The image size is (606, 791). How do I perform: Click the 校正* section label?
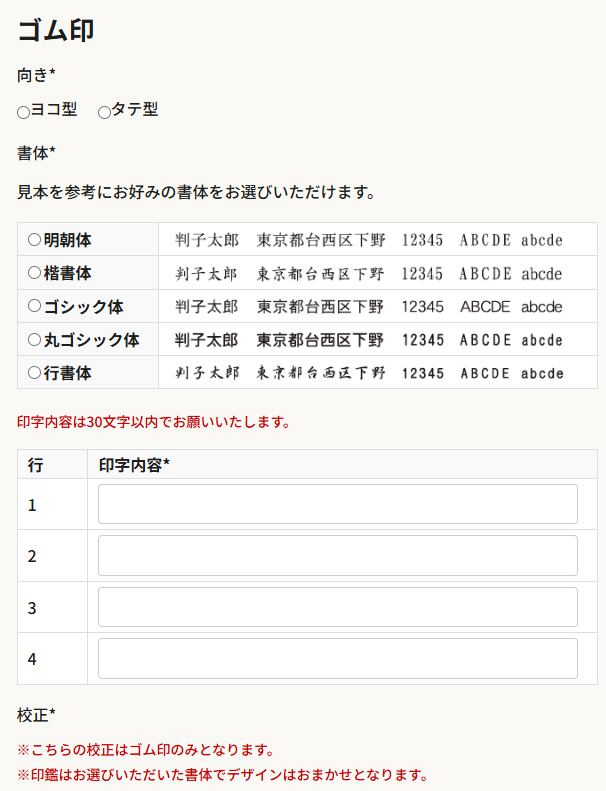coord(36,715)
